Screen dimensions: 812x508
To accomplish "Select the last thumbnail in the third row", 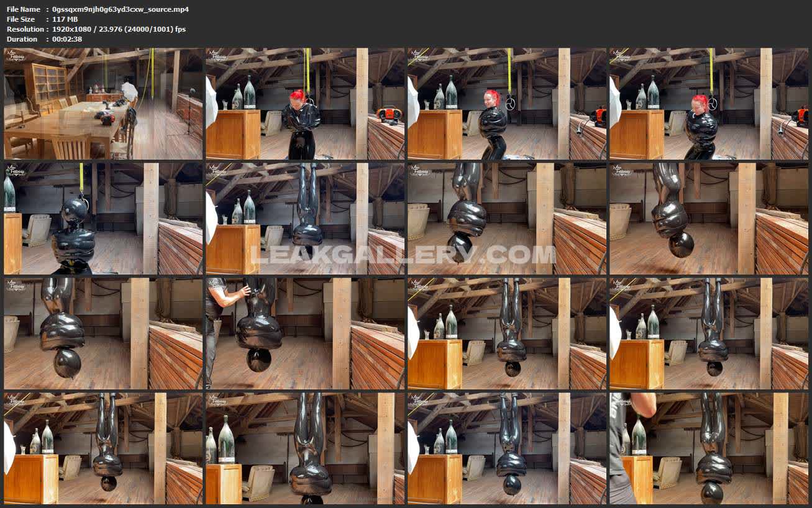I will click(708, 333).
